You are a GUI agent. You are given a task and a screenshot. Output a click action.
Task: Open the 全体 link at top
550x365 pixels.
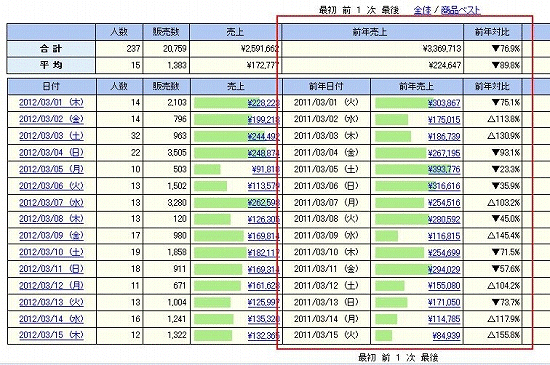pyautogui.click(x=422, y=10)
